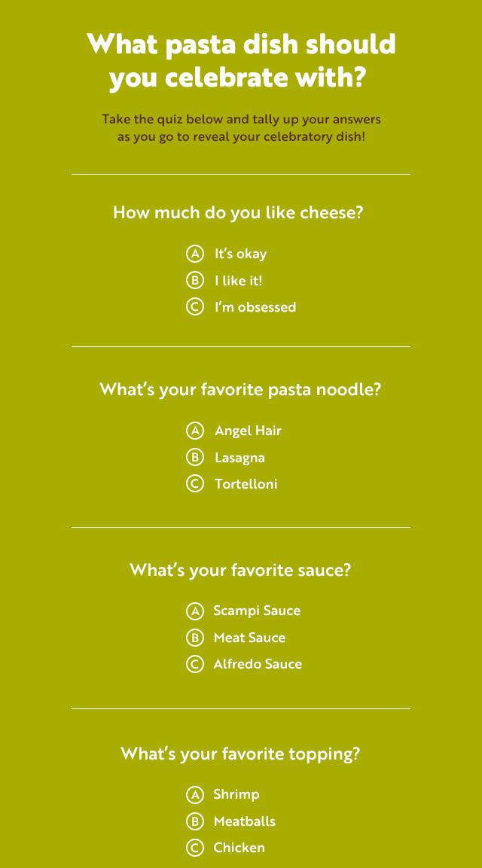482x868 pixels.
Task: Select circled A option for Shrimp
Action: click(x=195, y=794)
